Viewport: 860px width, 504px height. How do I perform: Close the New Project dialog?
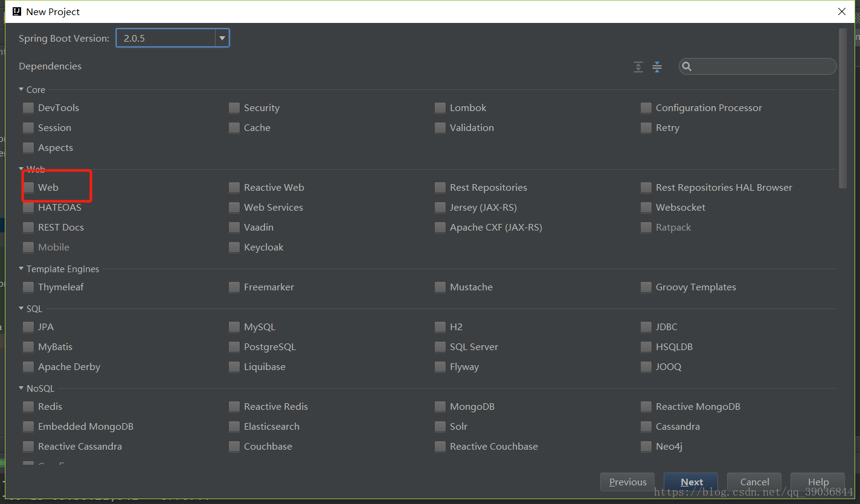[842, 11]
